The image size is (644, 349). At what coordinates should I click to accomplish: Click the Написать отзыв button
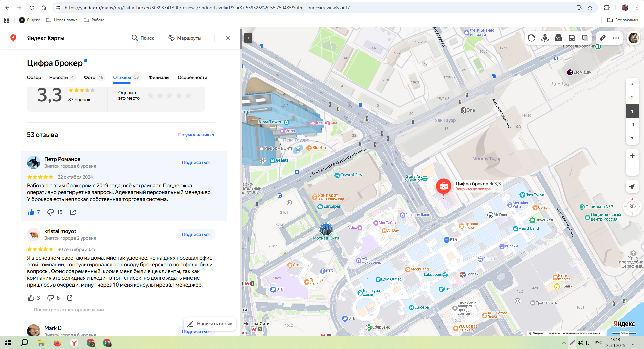point(210,324)
